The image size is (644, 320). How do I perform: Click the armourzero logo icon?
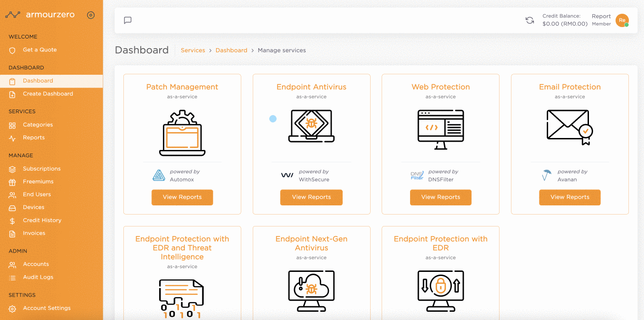point(13,15)
